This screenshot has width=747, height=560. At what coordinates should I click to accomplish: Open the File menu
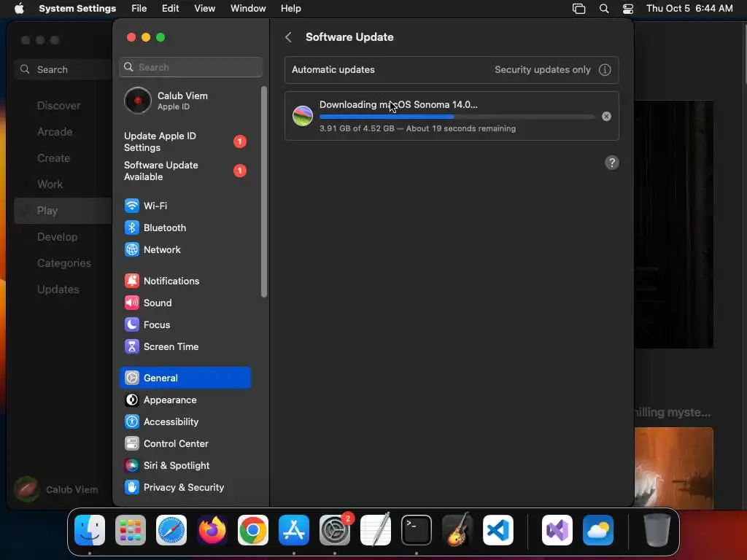(x=139, y=9)
